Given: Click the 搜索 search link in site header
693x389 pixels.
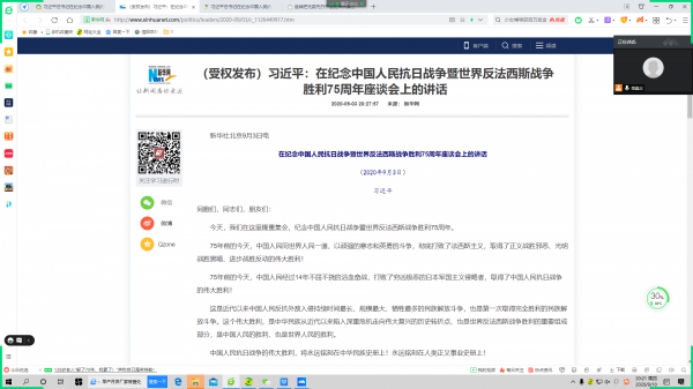Looking at the screenshot, I should 512,46.
